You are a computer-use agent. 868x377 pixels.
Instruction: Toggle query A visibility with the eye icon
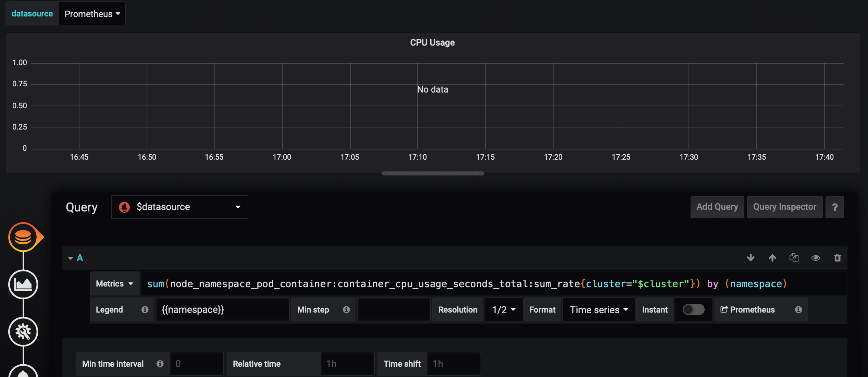coord(816,258)
